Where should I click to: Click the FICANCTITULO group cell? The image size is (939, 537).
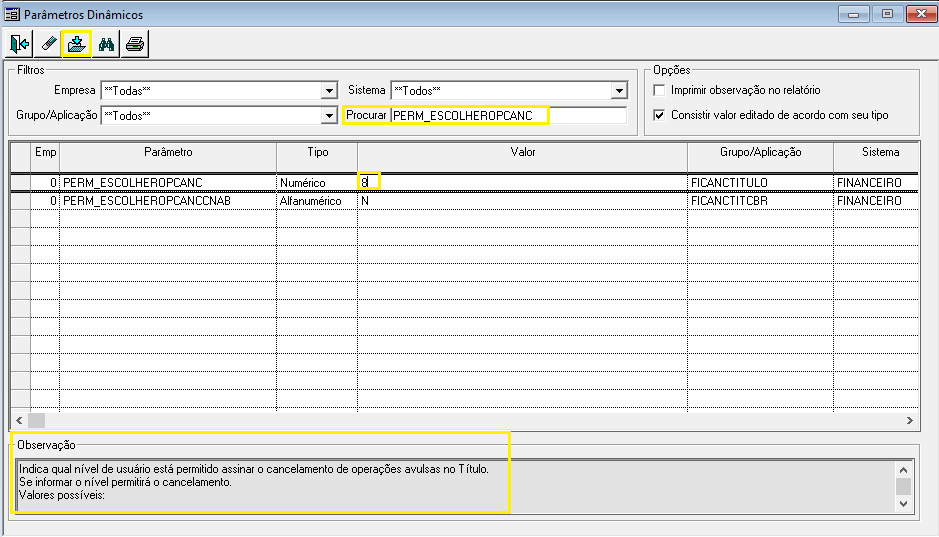click(x=761, y=183)
